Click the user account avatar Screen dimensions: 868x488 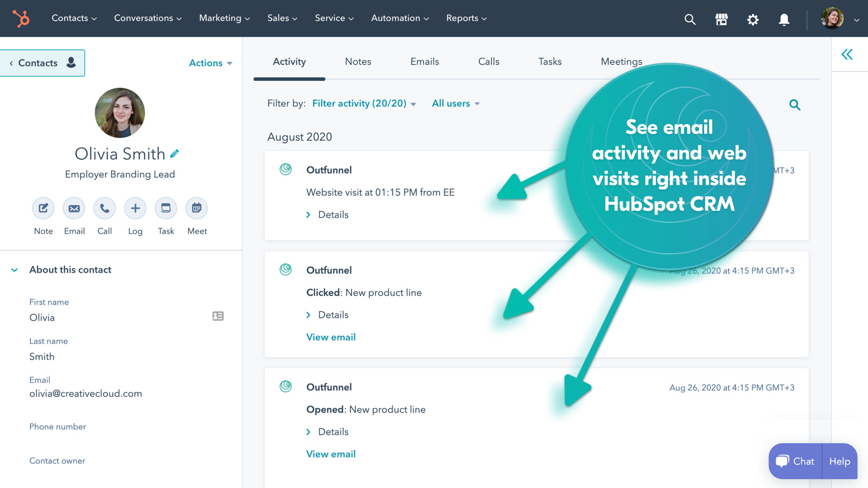pyautogui.click(x=832, y=18)
